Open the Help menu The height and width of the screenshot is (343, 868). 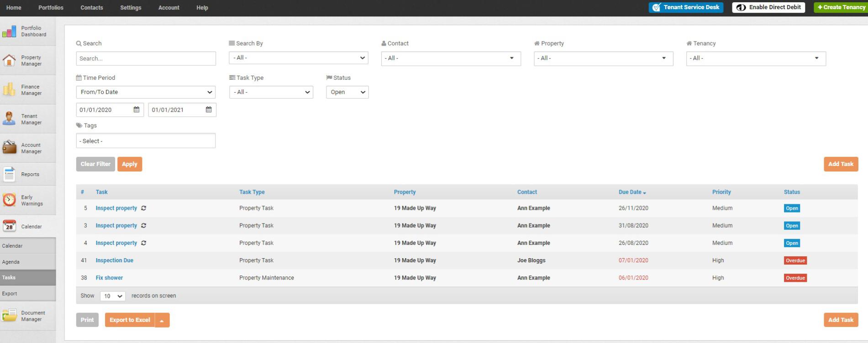tap(202, 8)
